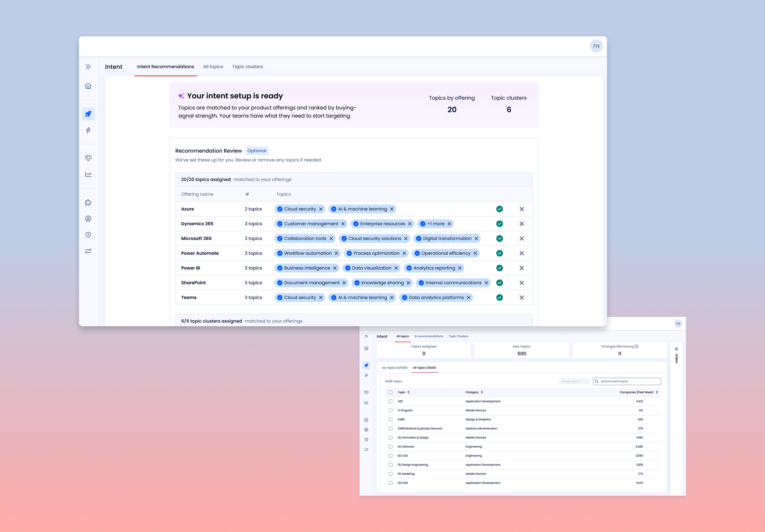Expand the sidebar in the Intent Recommendations window
Image resolution: width=765 pixels, height=532 pixels.
point(88,67)
